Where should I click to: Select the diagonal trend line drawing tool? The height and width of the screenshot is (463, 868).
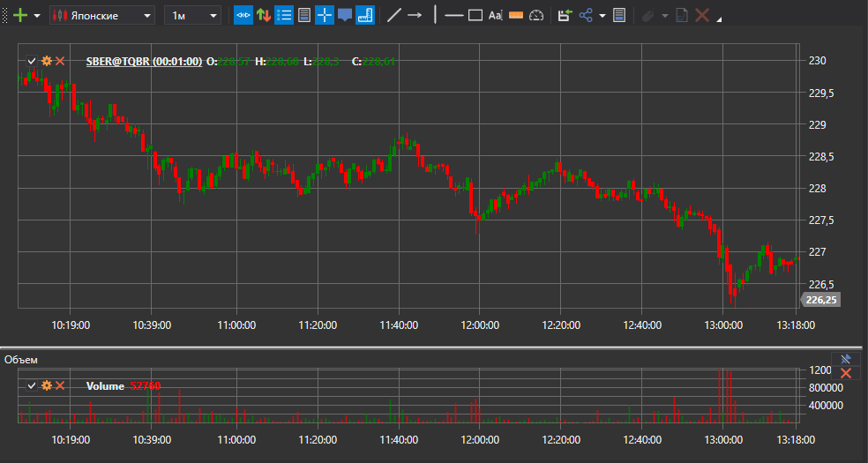[x=393, y=15]
